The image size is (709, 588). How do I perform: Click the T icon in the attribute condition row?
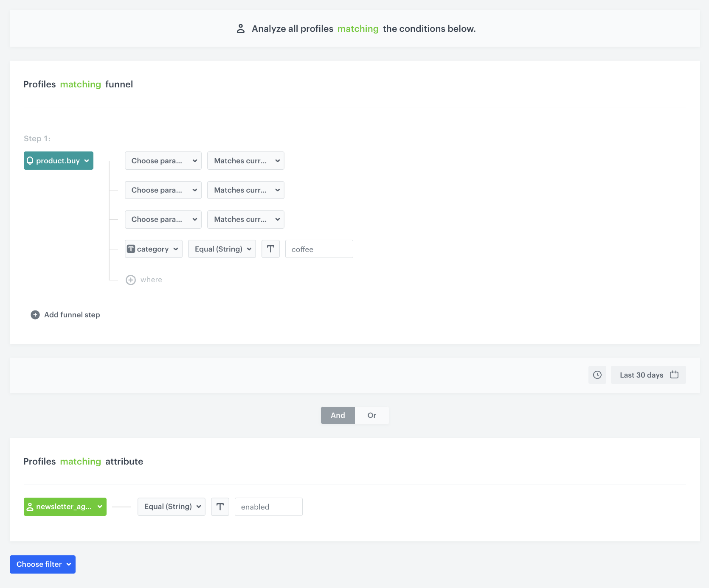tap(220, 507)
